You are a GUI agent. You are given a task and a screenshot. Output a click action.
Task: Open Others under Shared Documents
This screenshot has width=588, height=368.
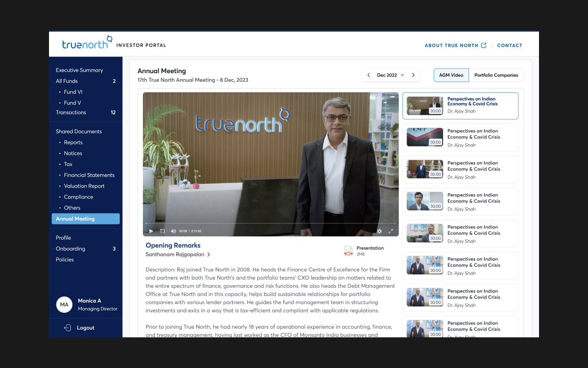point(72,208)
